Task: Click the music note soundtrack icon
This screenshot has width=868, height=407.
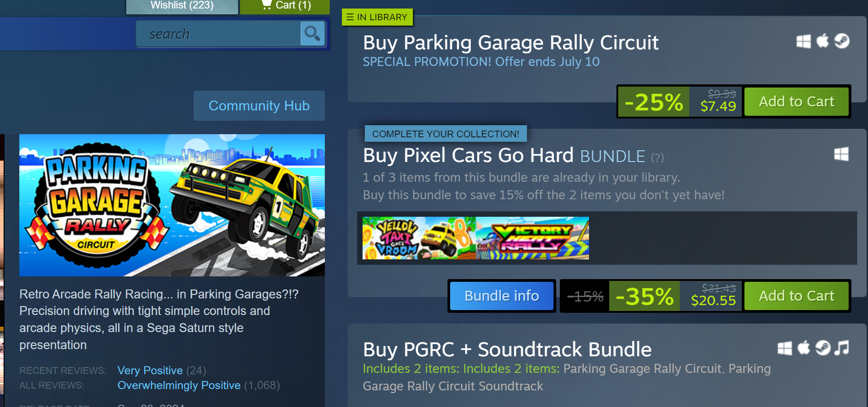Action: 842,348
